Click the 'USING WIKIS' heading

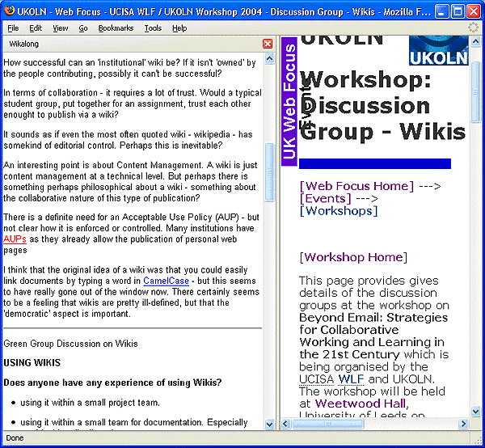(32, 362)
